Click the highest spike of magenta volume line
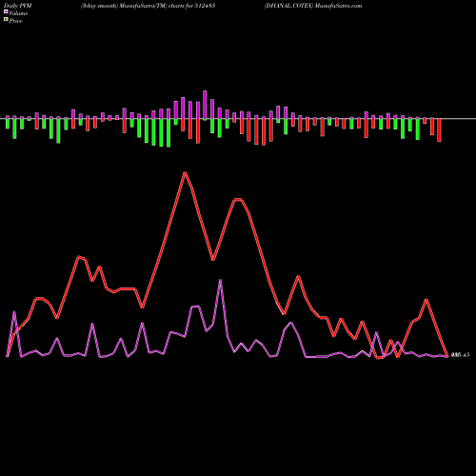 point(220,280)
